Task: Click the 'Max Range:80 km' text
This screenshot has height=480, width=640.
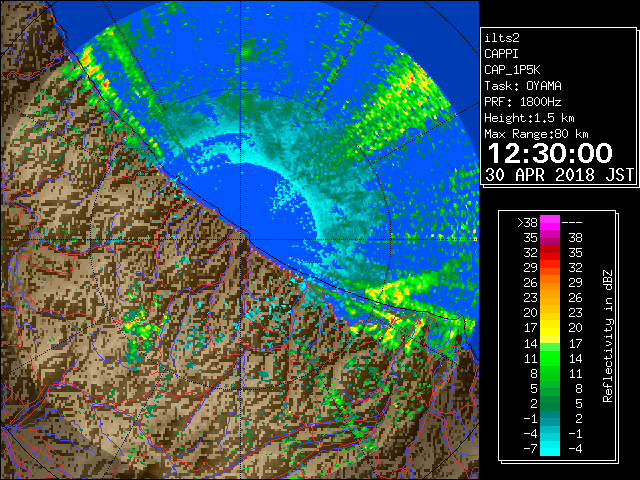Action: point(536,134)
